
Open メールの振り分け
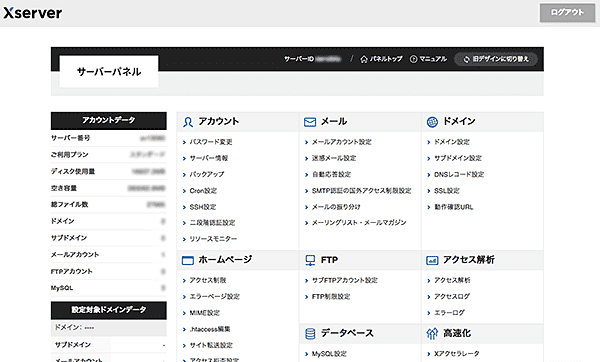(336, 207)
